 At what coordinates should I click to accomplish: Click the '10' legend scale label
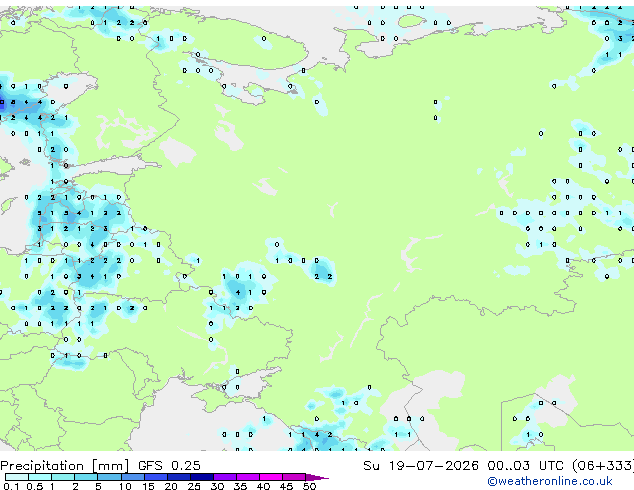tap(125, 486)
